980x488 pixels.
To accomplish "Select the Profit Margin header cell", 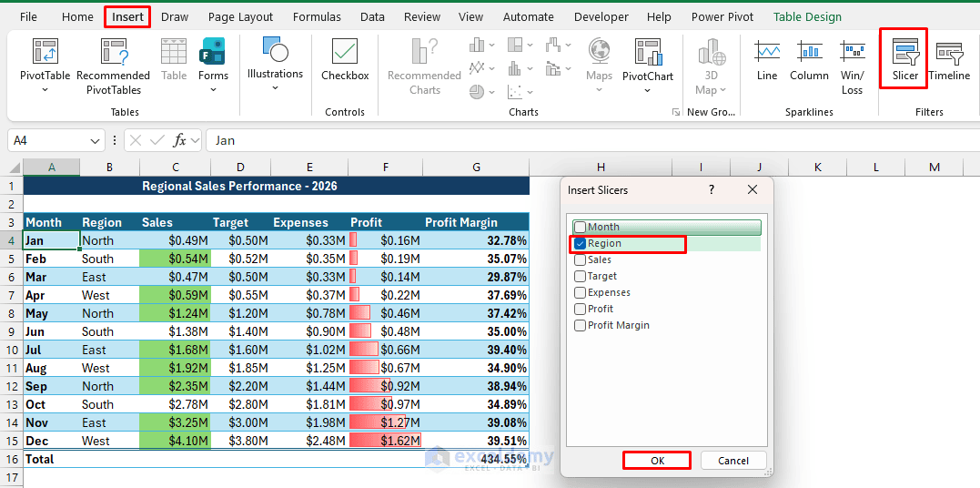I will [476, 222].
